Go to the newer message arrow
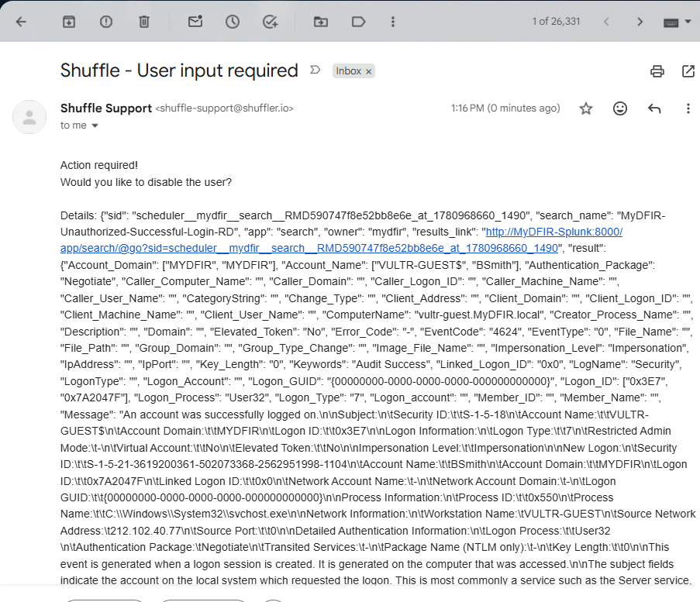700x602 pixels. tap(606, 22)
